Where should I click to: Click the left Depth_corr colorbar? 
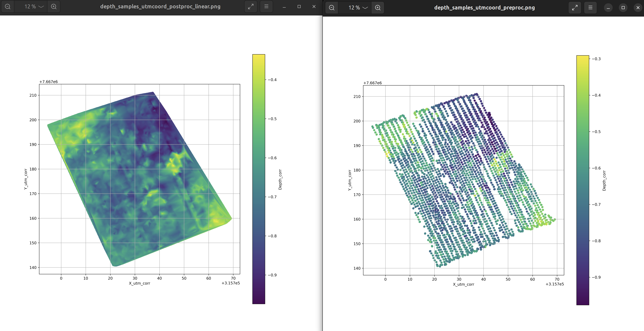tap(258, 179)
